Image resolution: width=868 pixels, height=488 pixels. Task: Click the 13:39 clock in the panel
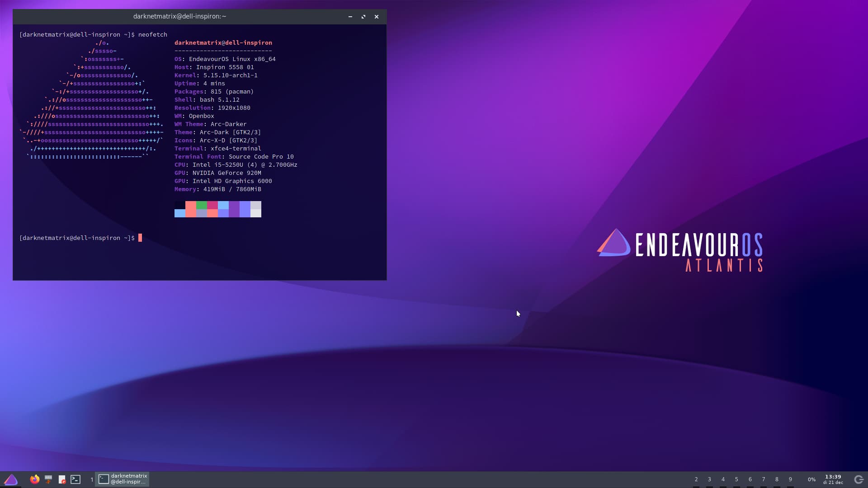pos(833,479)
